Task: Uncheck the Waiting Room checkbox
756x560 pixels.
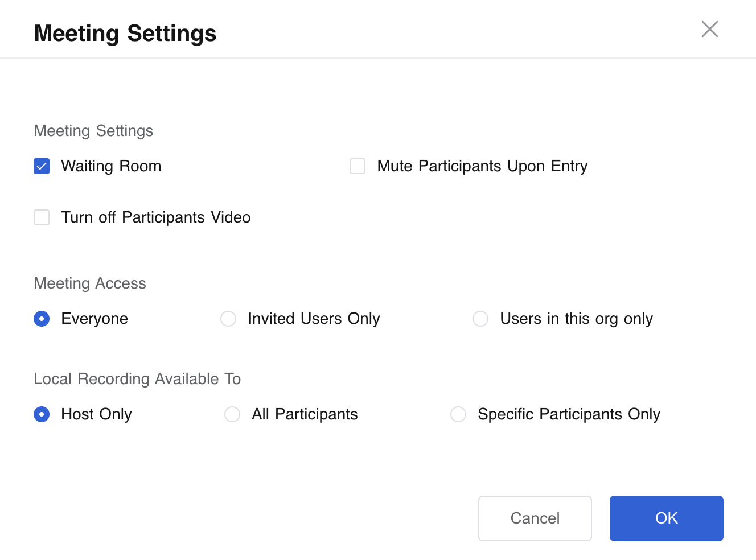Action: (42, 166)
